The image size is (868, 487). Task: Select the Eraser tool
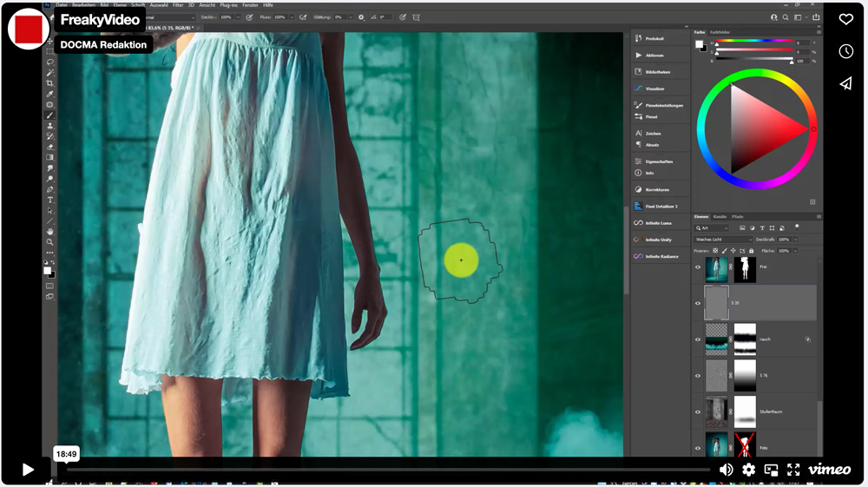click(49, 147)
